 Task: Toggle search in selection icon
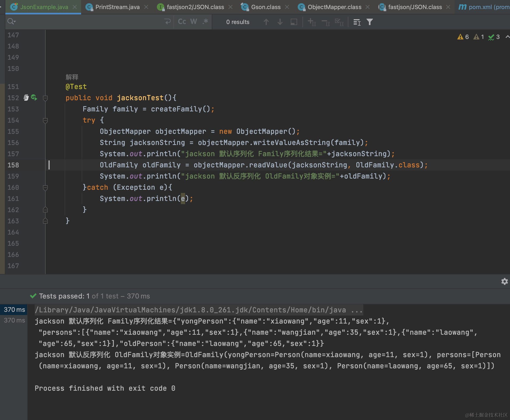pos(294,22)
